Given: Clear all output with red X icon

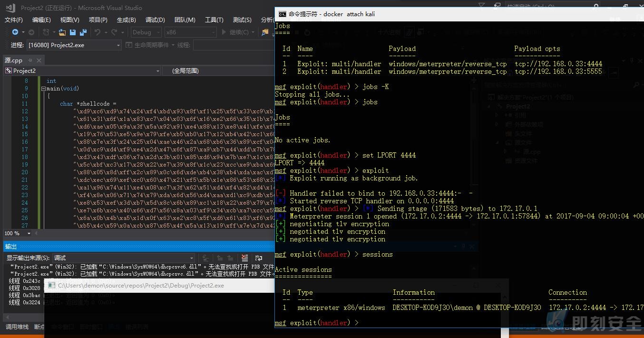Looking at the screenshot, I should tap(244, 258).
